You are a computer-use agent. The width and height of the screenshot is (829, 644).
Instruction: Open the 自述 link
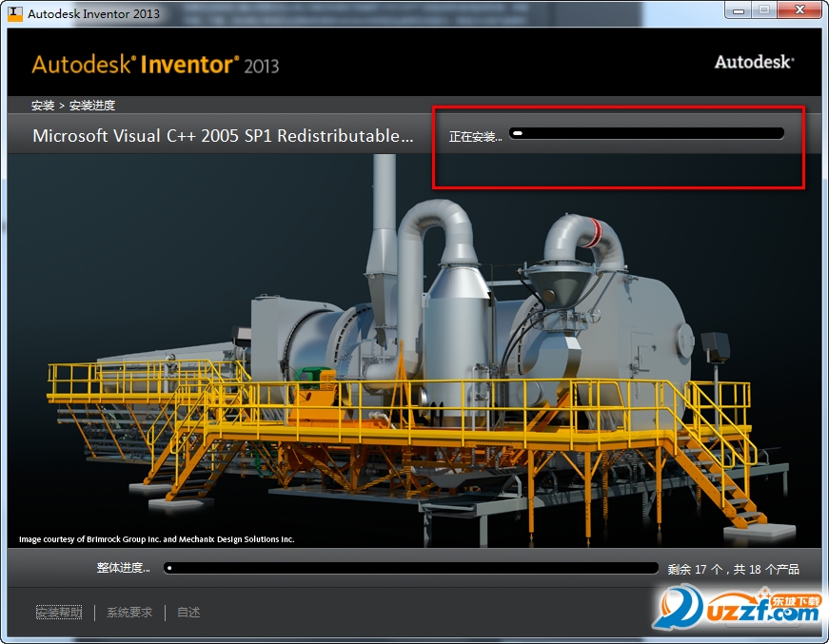[x=188, y=613]
